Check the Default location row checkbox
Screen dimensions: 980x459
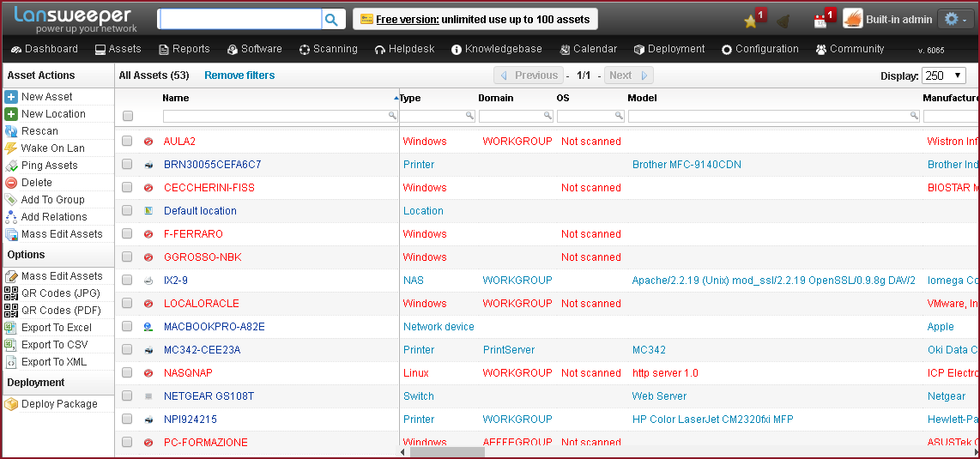(x=127, y=210)
